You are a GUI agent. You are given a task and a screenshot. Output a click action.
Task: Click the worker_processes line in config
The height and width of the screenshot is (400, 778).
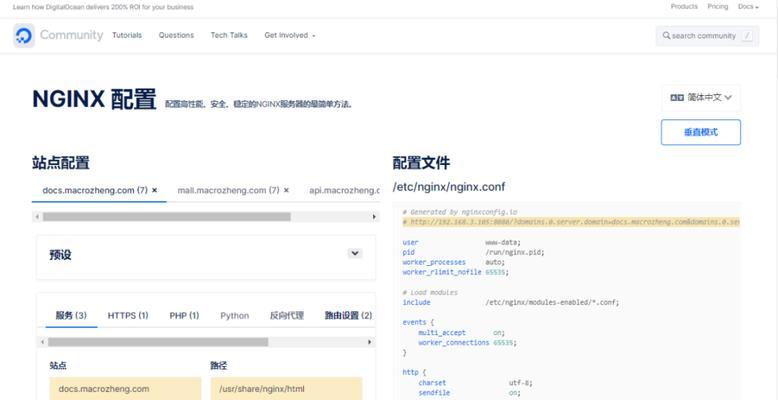coord(454,262)
